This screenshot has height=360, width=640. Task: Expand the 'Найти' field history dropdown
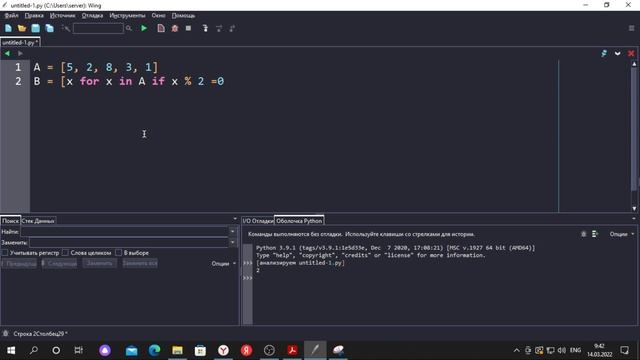(x=233, y=231)
